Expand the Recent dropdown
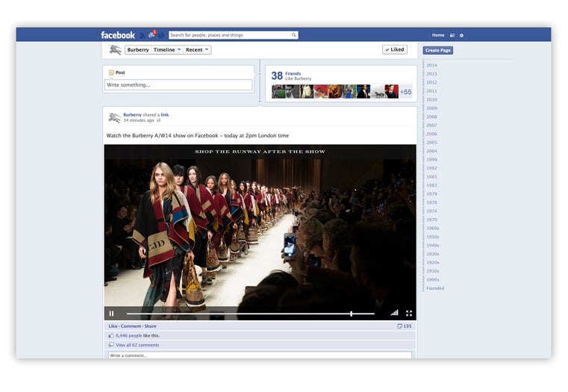This screenshot has height=392, width=568. (197, 50)
